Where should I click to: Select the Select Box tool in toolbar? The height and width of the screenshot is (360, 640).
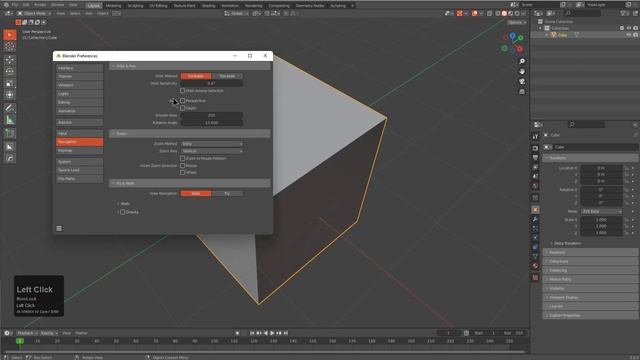coord(10,35)
